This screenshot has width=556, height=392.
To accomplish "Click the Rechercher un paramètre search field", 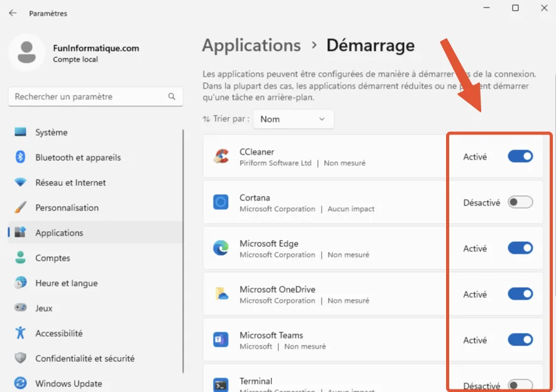I will point(94,97).
